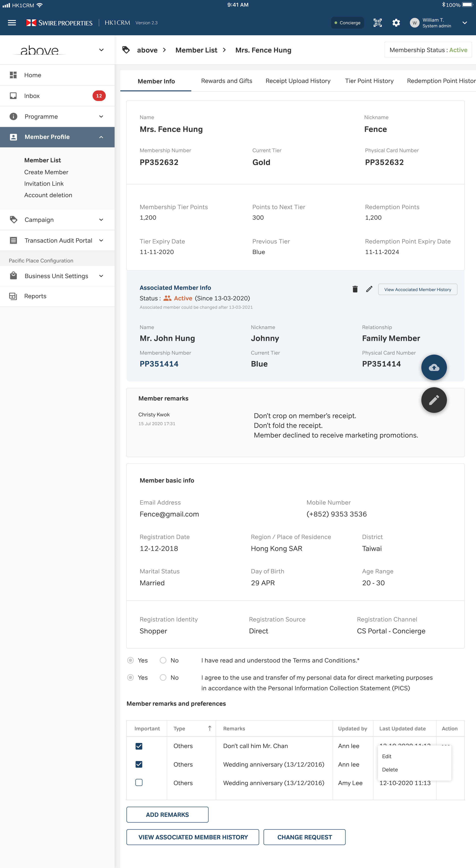Expand the Transaction Audit Portal chevron
This screenshot has height=868, width=476.
(x=101, y=240)
